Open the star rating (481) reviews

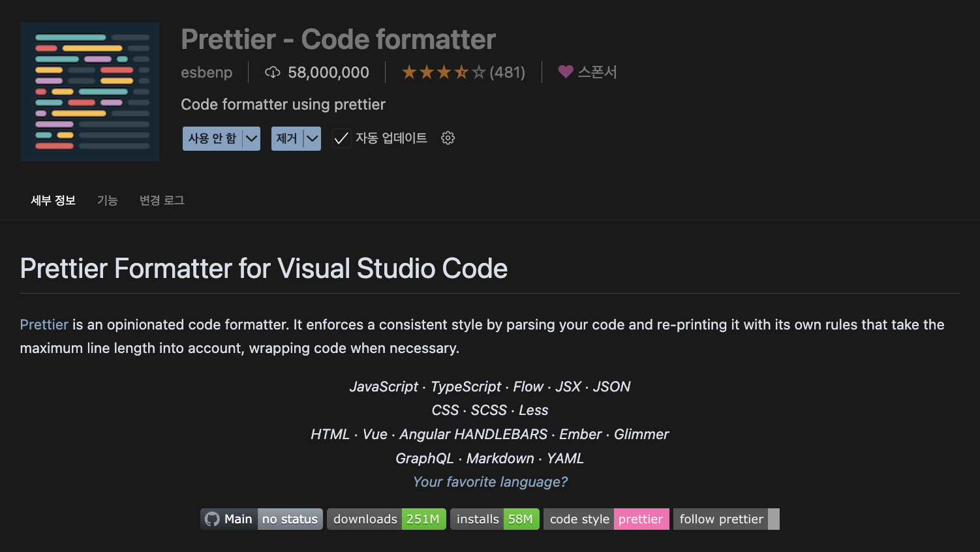click(463, 72)
